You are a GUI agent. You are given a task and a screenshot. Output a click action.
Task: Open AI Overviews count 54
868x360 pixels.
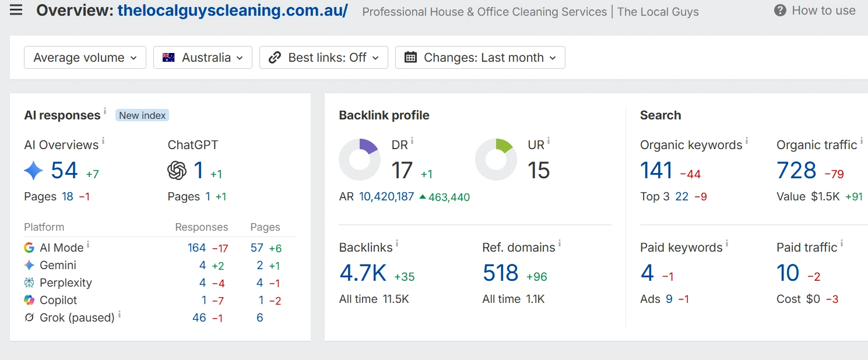(64, 171)
